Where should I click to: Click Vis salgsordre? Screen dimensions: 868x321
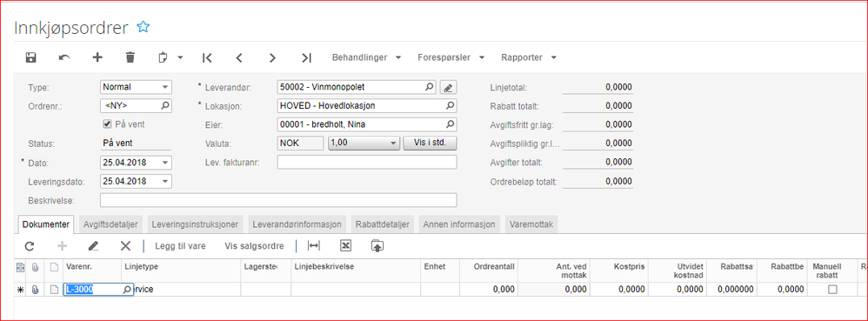(x=254, y=246)
